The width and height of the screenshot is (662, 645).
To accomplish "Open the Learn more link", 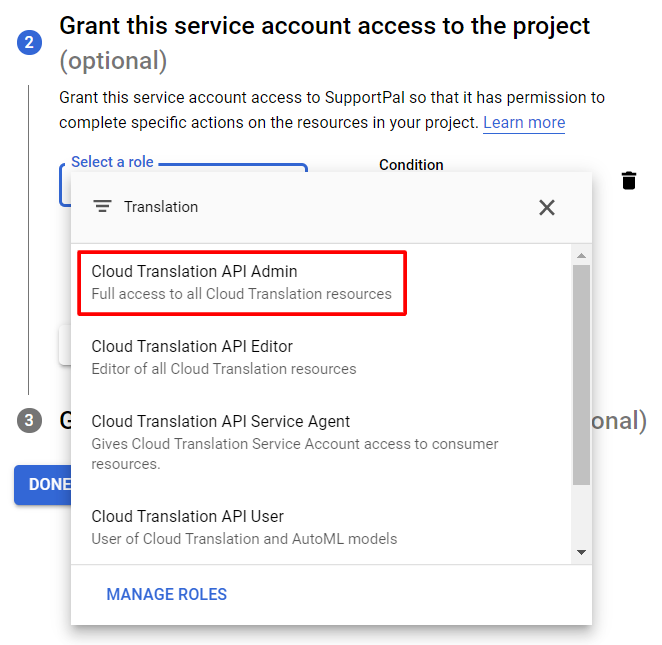I will click(524, 123).
